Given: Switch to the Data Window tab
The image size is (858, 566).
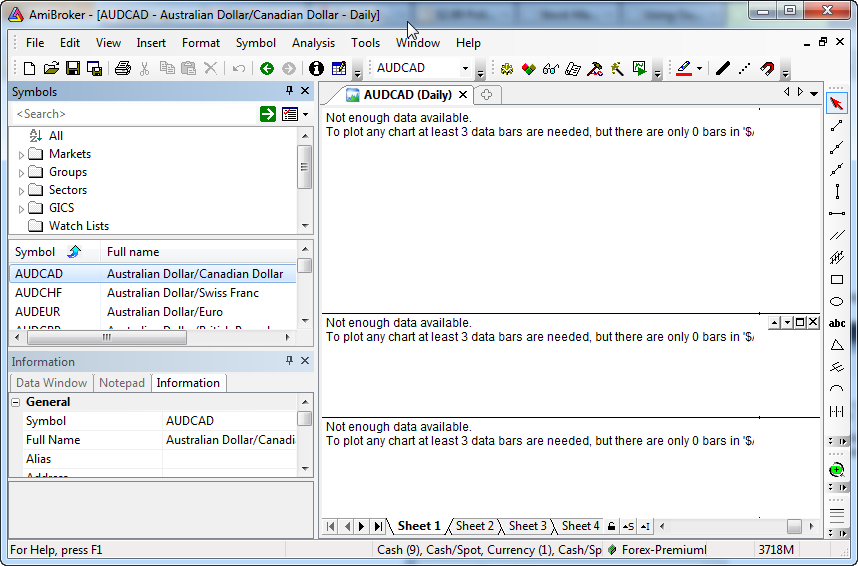Looking at the screenshot, I should pyautogui.click(x=51, y=383).
